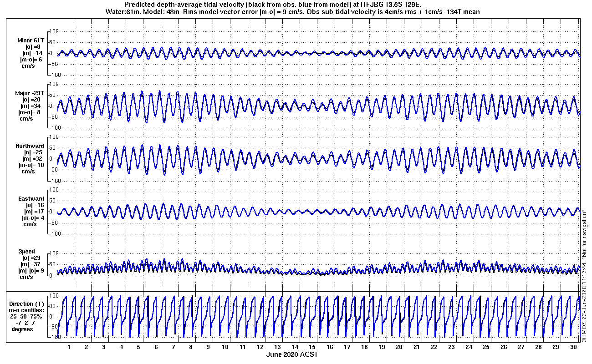The height and width of the screenshot is (364, 592).
Task: Click the 'June 2020 ACST' axis label
Action: (x=292, y=354)
